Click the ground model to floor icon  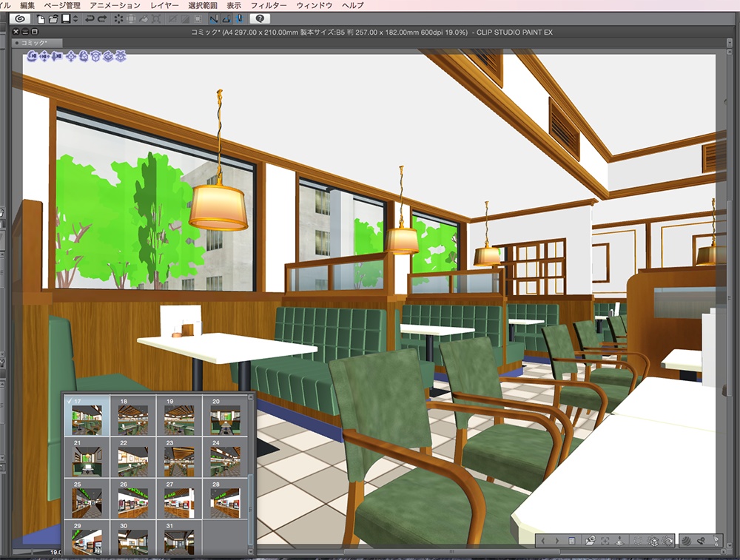pyautogui.click(x=620, y=541)
